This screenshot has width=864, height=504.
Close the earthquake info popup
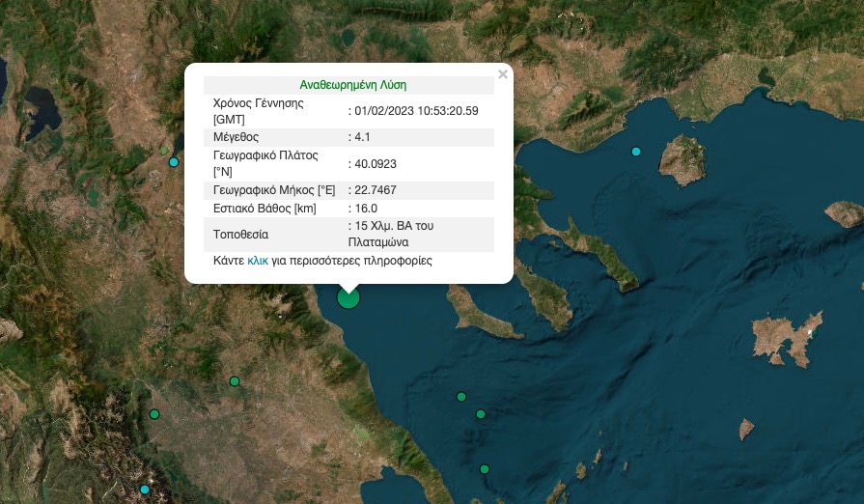[x=502, y=74]
